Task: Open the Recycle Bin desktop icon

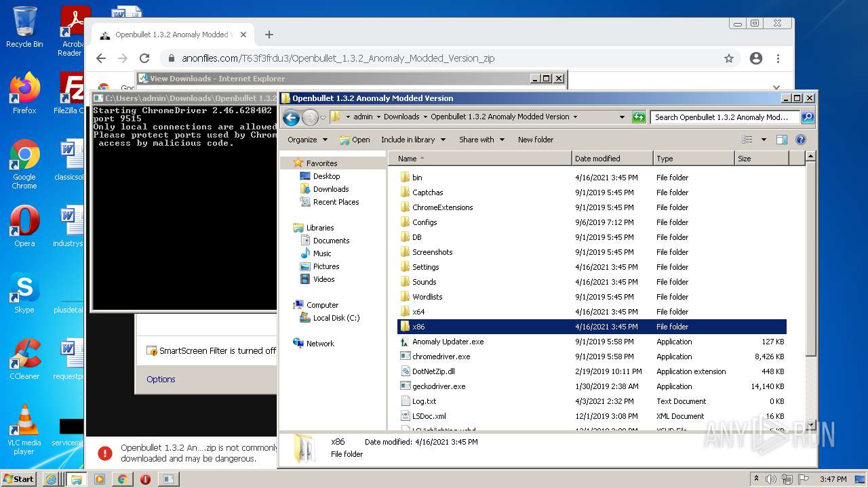Action: point(24,27)
